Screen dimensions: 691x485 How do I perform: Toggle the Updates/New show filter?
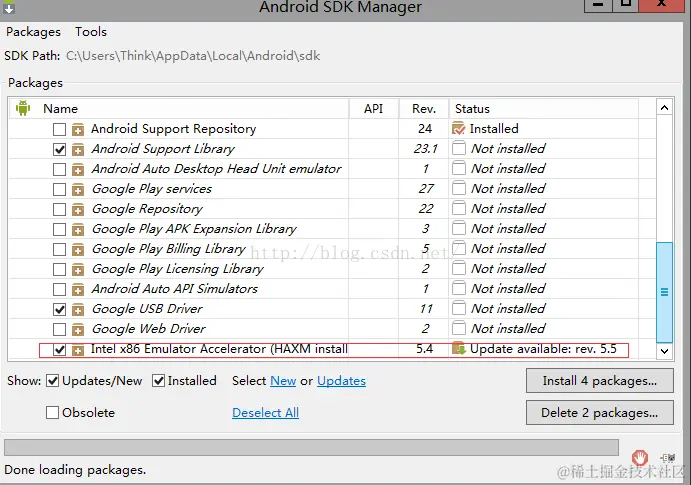(x=52, y=381)
